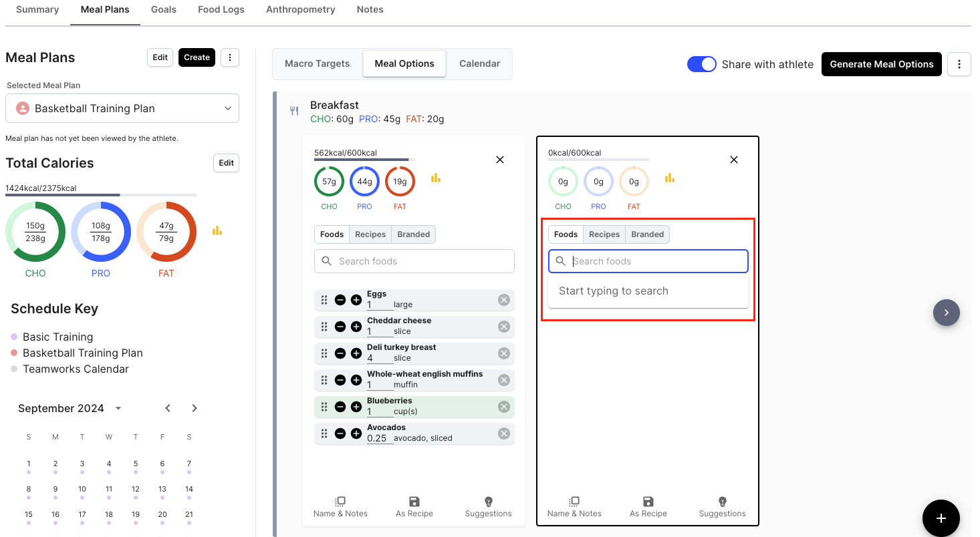Switch to Goals tab
Image resolution: width=980 pixels, height=537 pixels.
coord(164,9)
